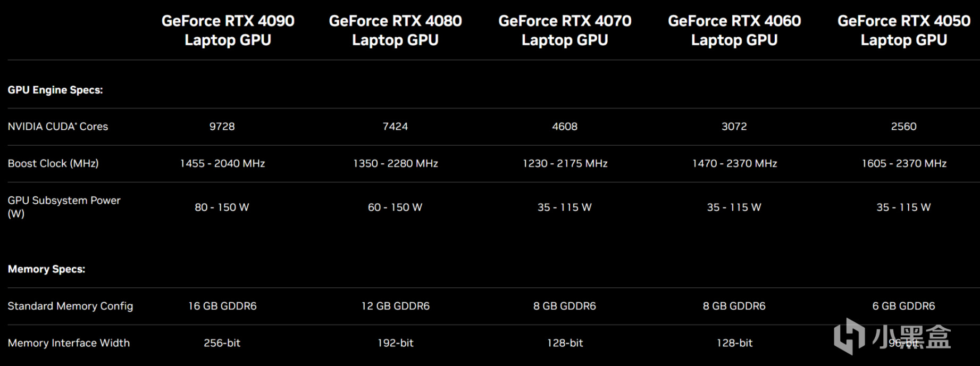Choose the GeForce RTX 4050 Laptop GPU heading
Image resolution: width=980 pixels, height=366 pixels.
click(x=904, y=30)
